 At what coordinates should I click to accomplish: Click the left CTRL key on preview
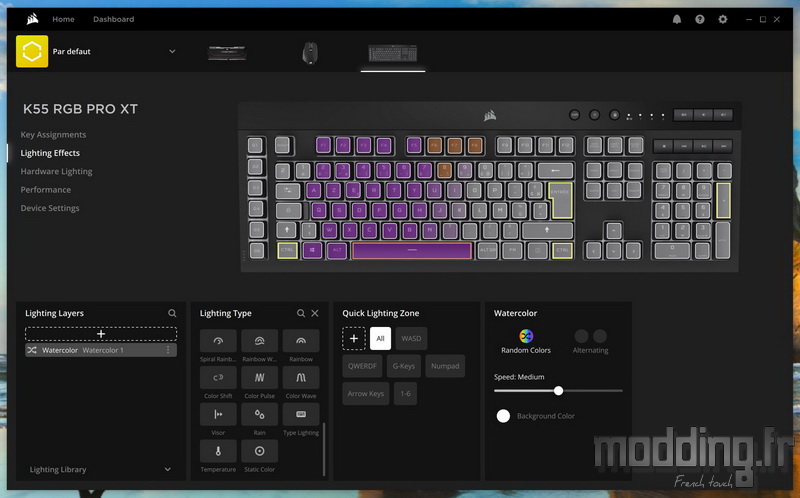pyautogui.click(x=287, y=251)
